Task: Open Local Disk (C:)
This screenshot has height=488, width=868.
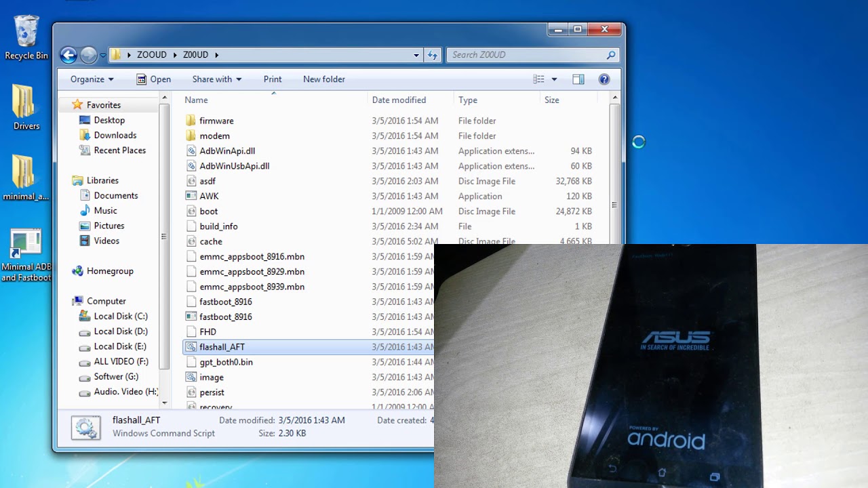Action: coord(113,316)
